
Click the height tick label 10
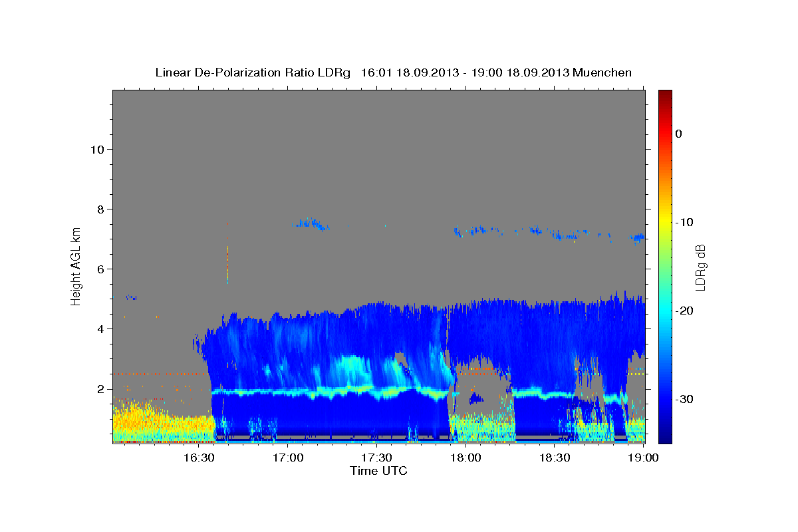97,149
